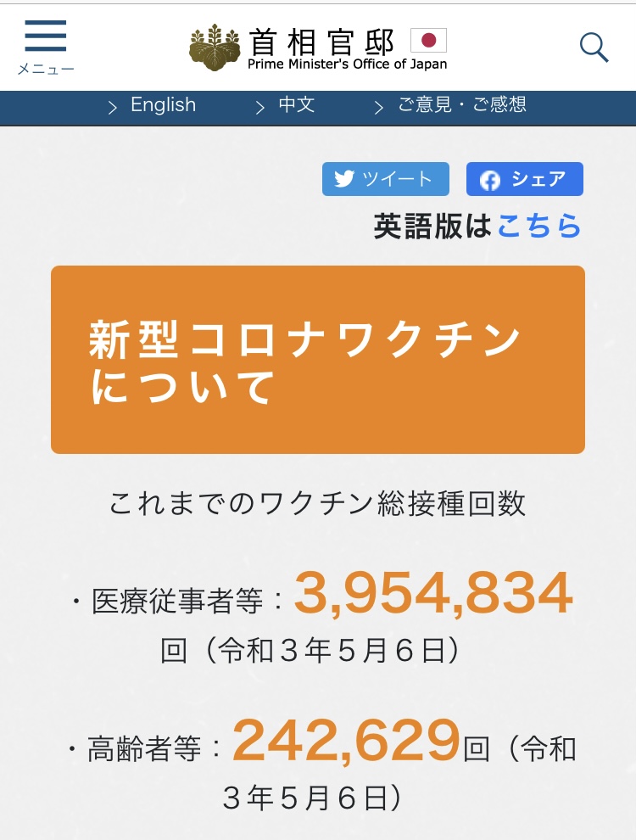Click the 首相官邸 site title
636x840 pixels.
[x=321, y=42]
